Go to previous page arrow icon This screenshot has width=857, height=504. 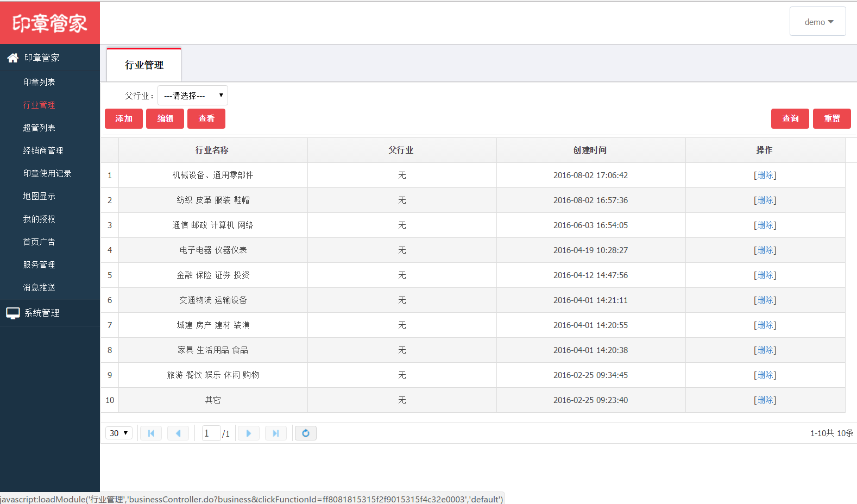point(178,433)
